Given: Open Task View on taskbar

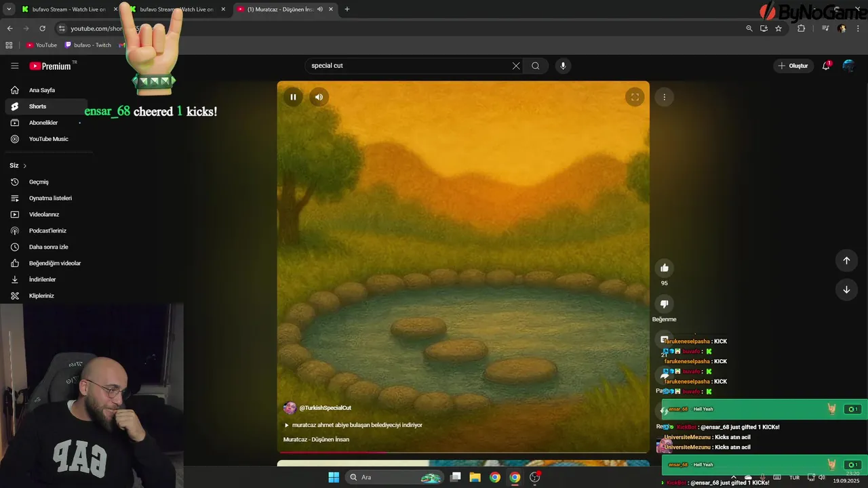Looking at the screenshot, I should 456,477.
